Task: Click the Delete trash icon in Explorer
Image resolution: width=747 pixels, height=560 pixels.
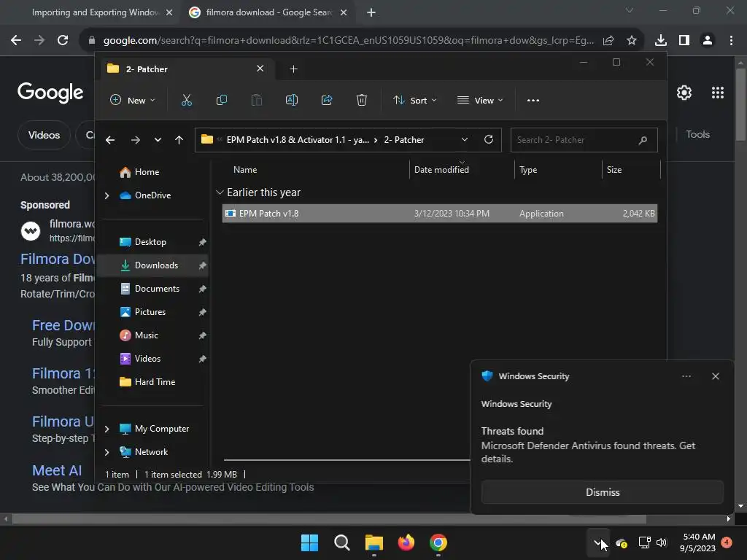Action: pyautogui.click(x=362, y=100)
